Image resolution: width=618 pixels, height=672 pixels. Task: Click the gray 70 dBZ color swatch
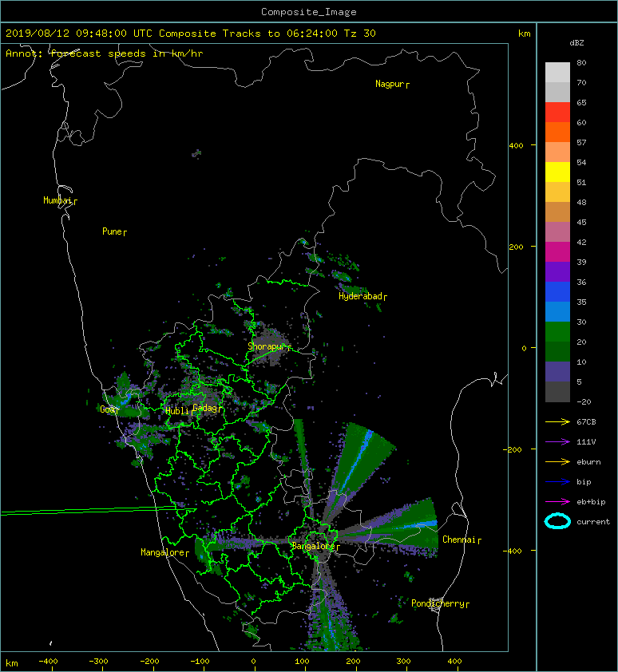pos(557,92)
